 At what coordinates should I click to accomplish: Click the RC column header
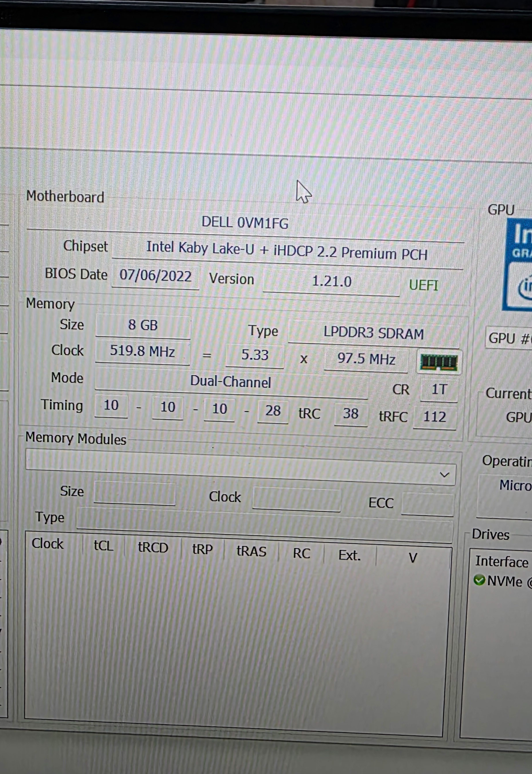click(x=301, y=554)
